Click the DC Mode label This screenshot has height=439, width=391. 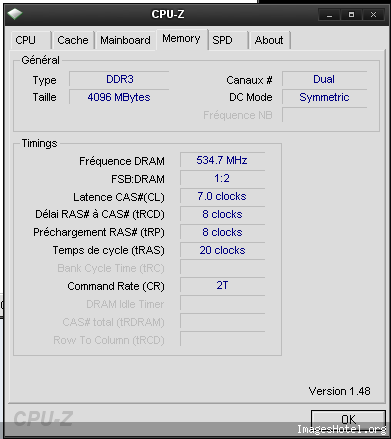coord(251,97)
